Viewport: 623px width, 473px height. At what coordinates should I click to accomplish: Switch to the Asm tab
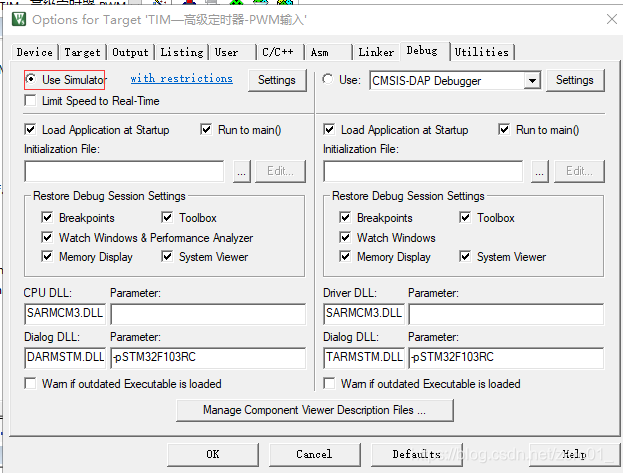(x=328, y=52)
